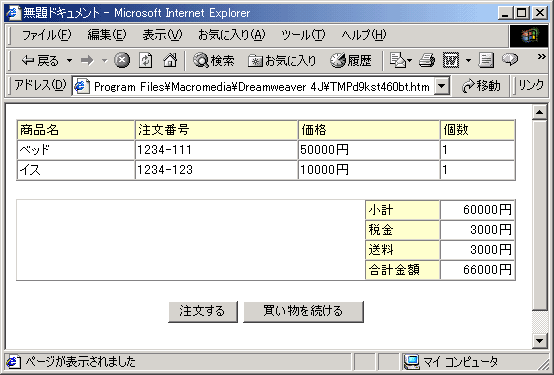Click ページが表示されました status text
Viewport: 554px width, 375px height.
(x=81, y=362)
